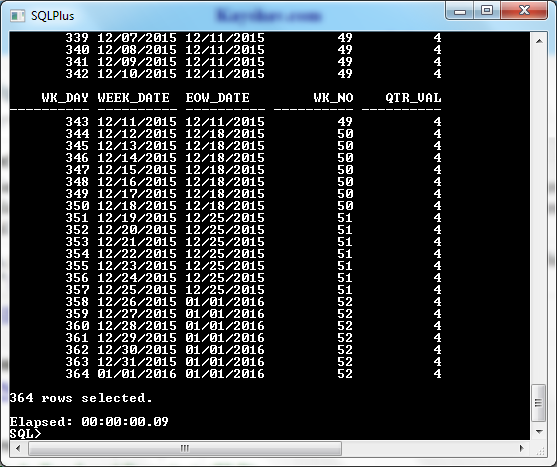Image resolution: width=558 pixels, height=469 pixels.
Task: Click WK_DAY value 346
Action: 77,158
